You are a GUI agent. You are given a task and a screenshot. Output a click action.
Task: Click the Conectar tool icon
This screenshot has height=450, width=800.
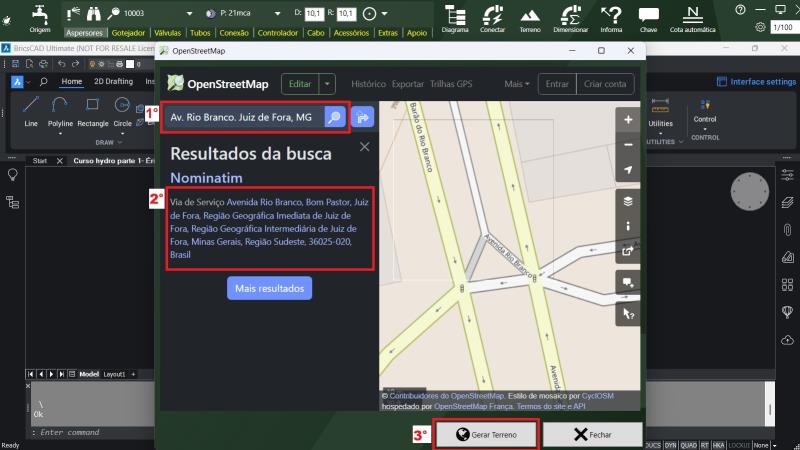click(x=492, y=15)
